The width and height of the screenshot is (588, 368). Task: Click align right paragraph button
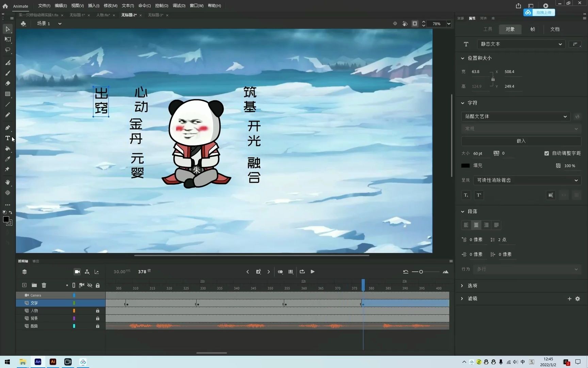pyautogui.click(x=486, y=225)
